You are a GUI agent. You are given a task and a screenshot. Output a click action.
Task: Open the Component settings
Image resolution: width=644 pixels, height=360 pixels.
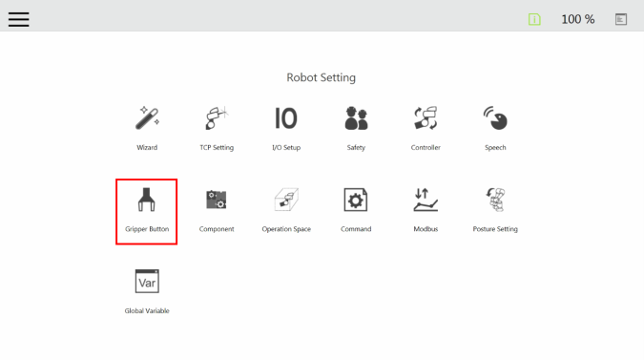[x=217, y=200]
